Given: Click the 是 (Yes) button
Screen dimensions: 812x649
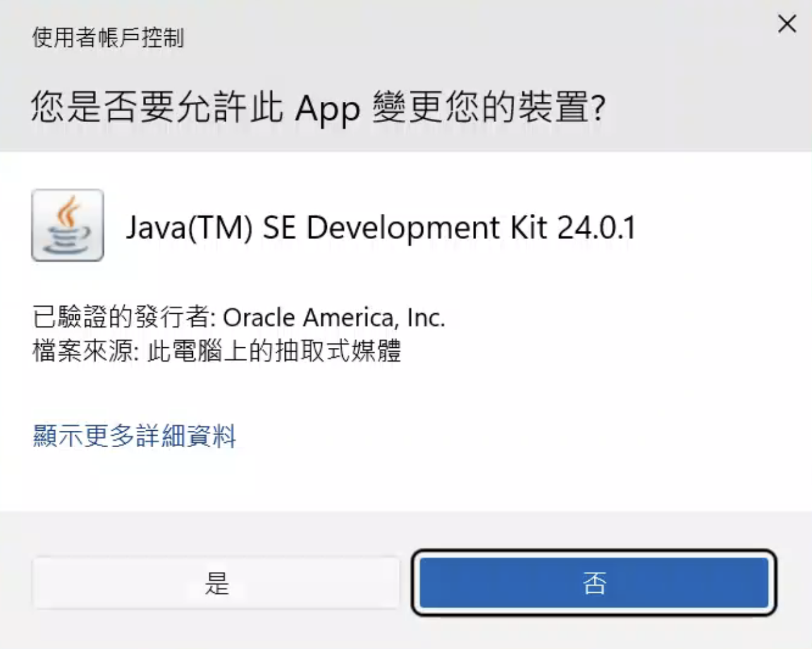Looking at the screenshot, I should click(x=216, y=583).
